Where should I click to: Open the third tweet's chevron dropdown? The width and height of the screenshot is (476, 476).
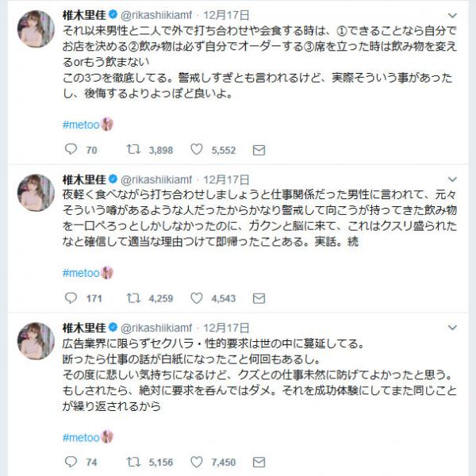[x=452, y=328]
